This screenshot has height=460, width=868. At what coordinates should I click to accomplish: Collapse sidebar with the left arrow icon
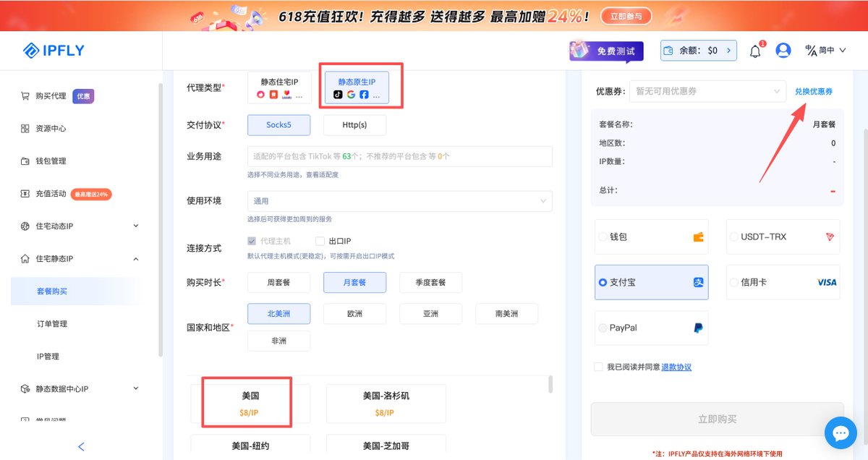[81, 447]
